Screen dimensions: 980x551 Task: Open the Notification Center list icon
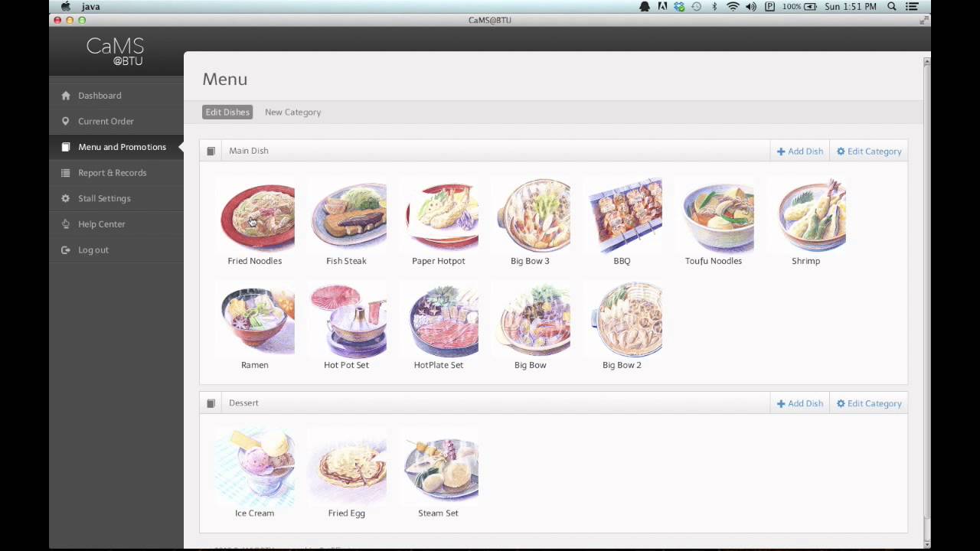912,6
